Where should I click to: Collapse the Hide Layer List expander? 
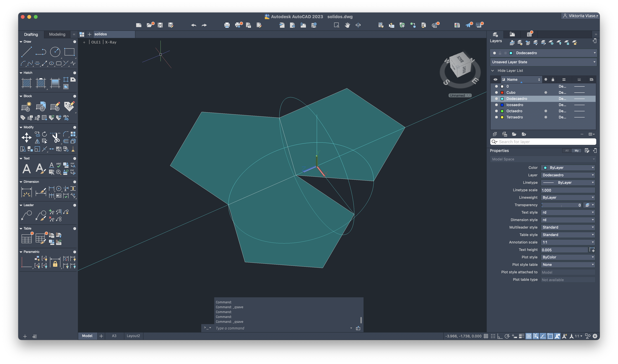[492, 71]
